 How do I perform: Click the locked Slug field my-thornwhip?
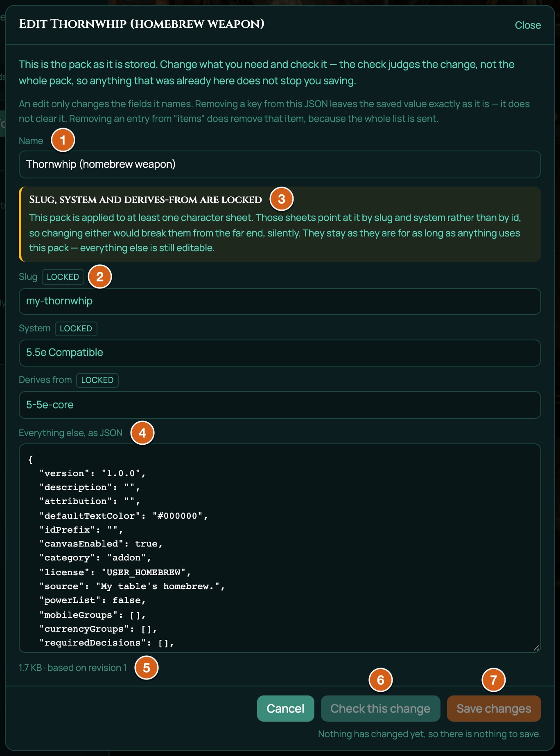(280, 301)
